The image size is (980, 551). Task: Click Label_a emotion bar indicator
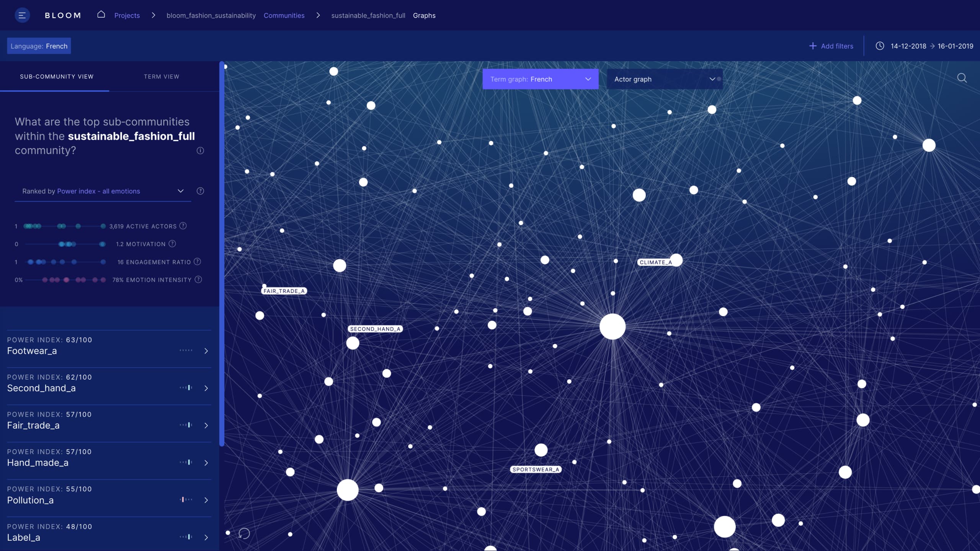point(186,537)
